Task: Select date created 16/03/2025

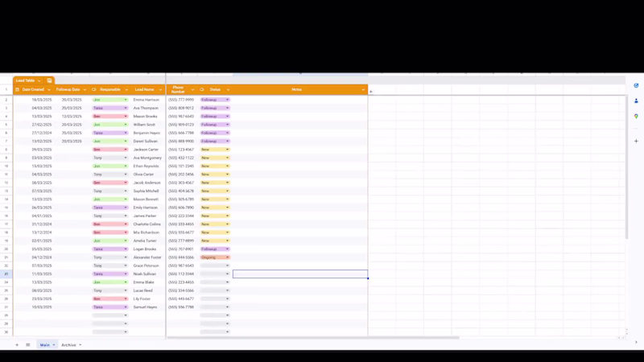Action: [x=42, y=100]
